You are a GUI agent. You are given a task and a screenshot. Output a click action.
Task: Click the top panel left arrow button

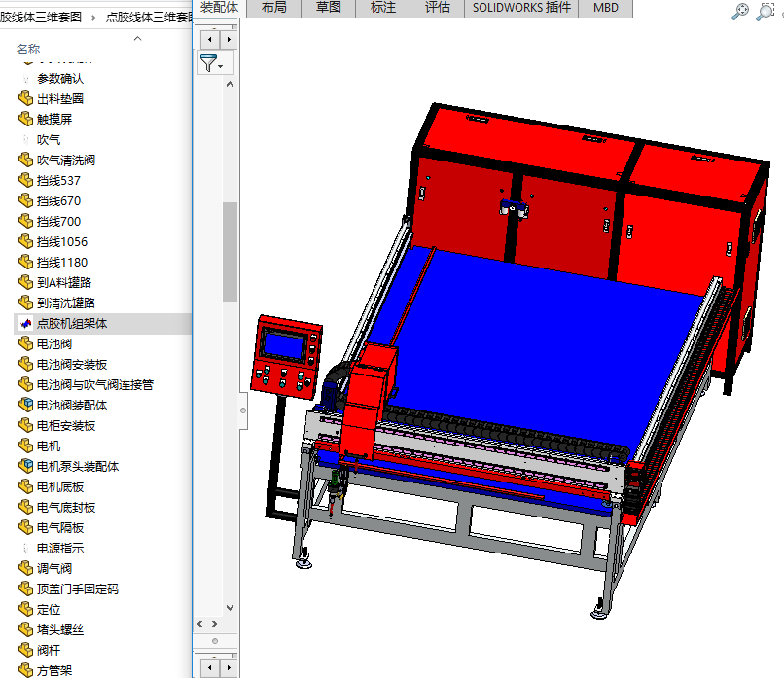209,39
